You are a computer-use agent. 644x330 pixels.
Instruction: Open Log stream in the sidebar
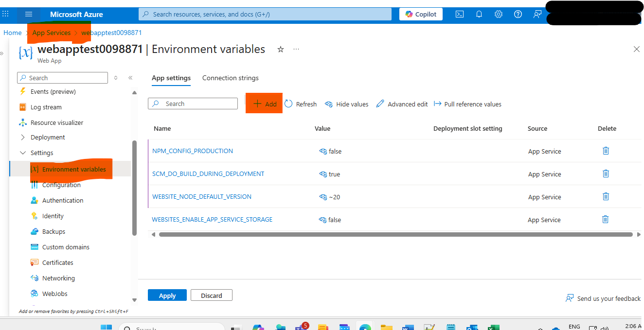[x=46, y=107]
